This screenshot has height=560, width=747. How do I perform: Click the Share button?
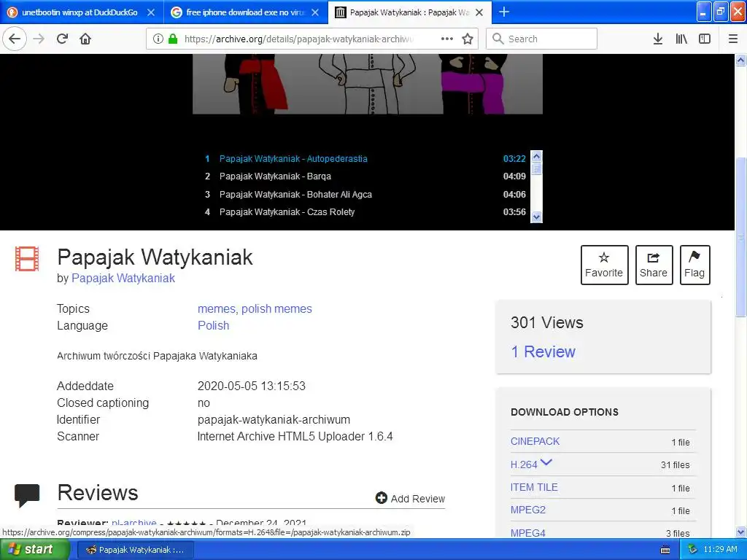(654, 265)
